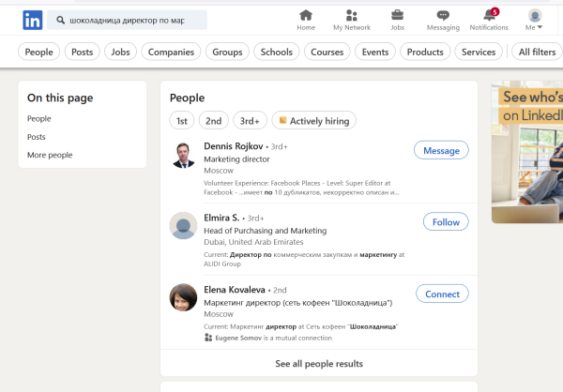
Task: Check Notifications bell icon
Action: [x=489, y=15]
